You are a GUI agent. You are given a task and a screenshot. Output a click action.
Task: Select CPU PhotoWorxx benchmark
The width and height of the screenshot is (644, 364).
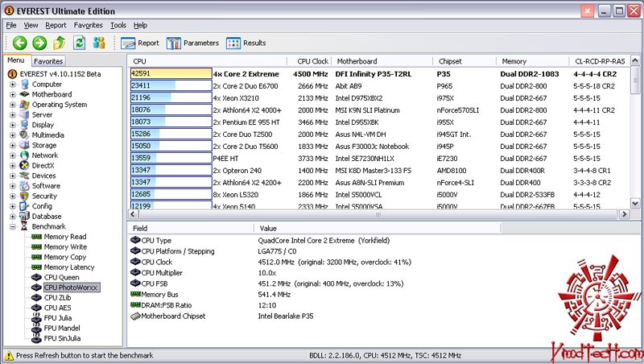coord(71,287)
